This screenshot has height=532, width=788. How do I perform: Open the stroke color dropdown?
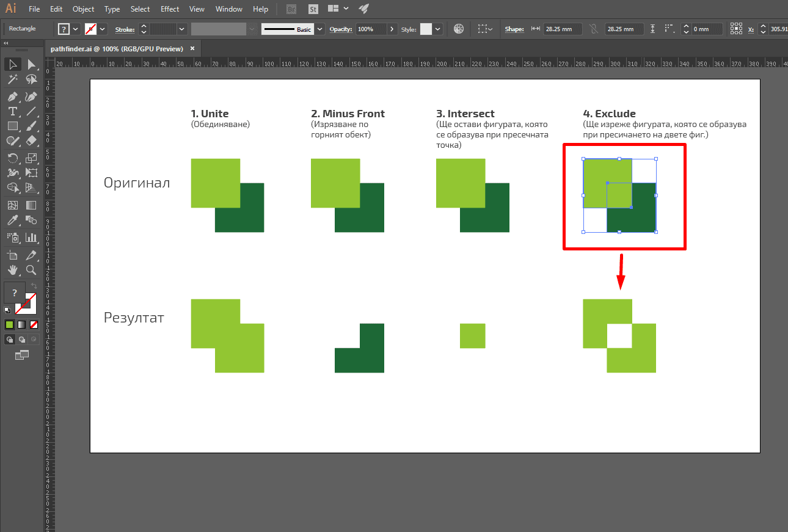click(x=103, y=29)
